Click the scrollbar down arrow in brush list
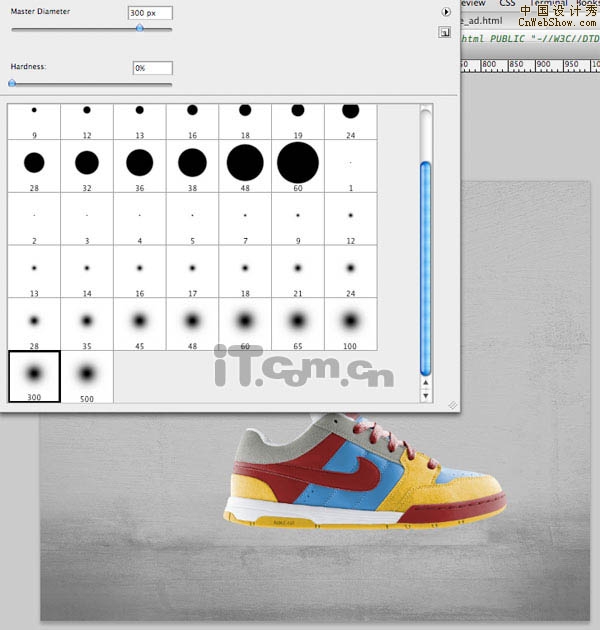 (427, 396)
